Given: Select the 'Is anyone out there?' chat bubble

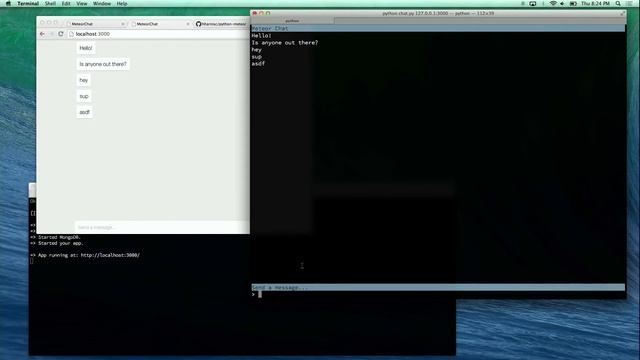Looking at the screenshot, I should 103,64.
